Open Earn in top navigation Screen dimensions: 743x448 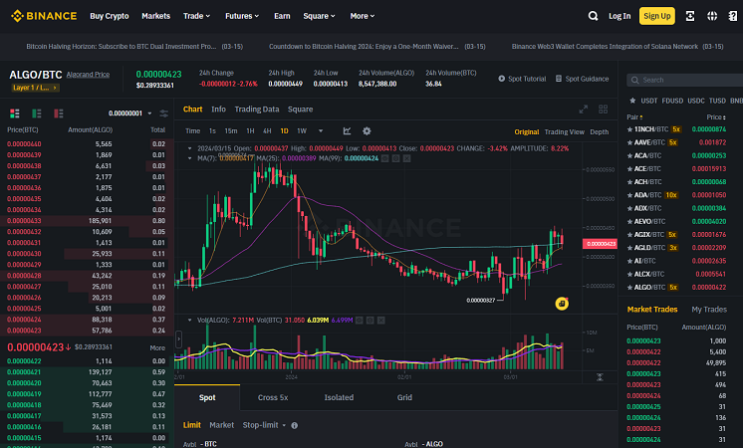click(282, 16)
